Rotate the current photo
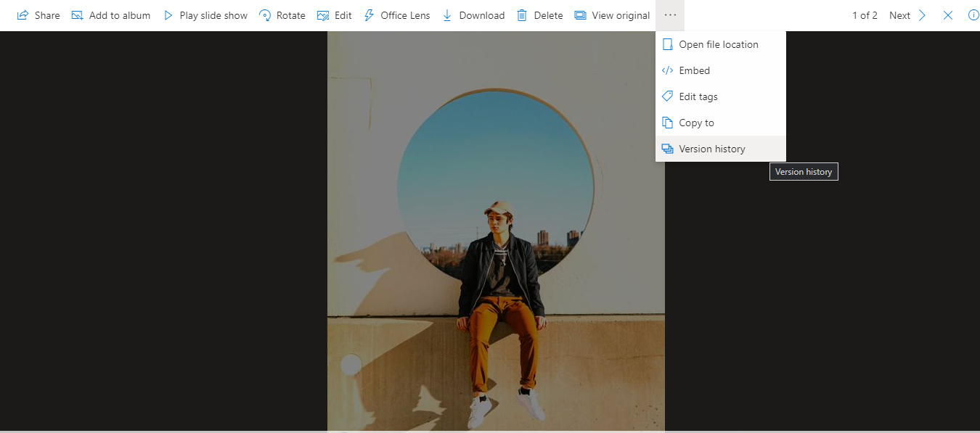Screen dimensions: 980x433 coord(282,15)
